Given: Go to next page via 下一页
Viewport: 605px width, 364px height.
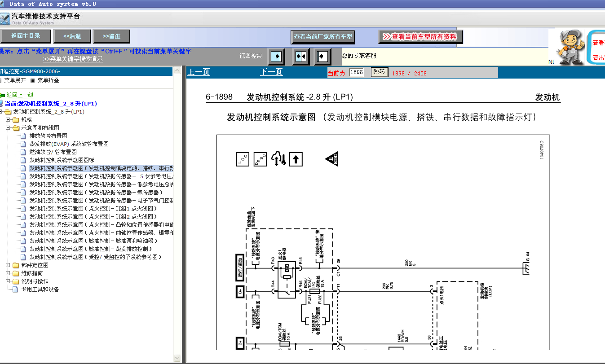Looking at the screenshot, I should coord(271,72).
